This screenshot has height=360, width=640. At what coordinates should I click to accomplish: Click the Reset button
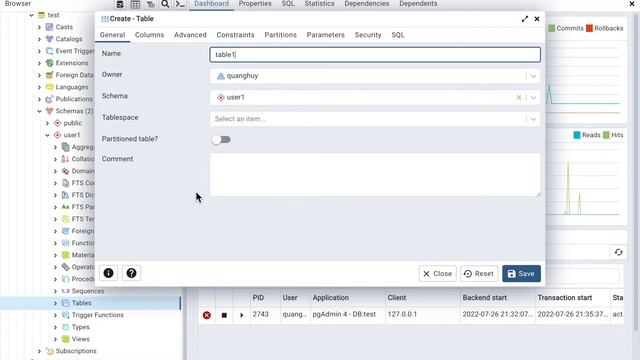479,273
